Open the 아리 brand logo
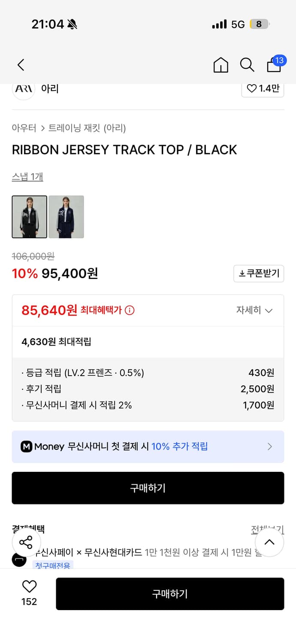The image size is (296, 644). 24,89
